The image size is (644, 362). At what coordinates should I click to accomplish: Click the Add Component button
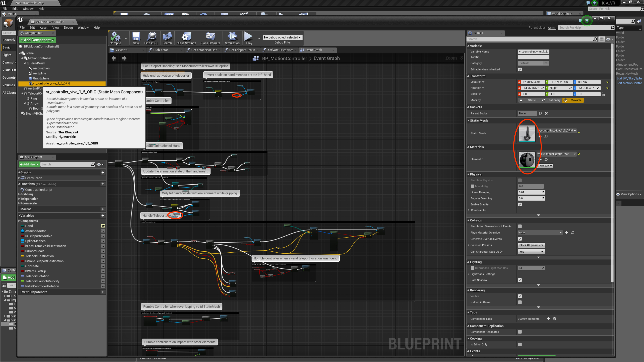click(x=37, y=40)
